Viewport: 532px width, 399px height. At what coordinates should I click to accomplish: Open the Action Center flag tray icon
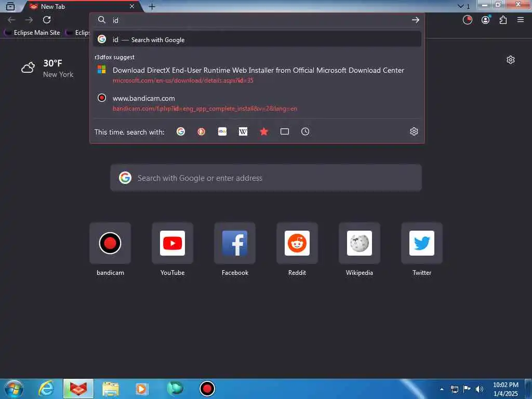pyautogui.click(x=467, y=389)
